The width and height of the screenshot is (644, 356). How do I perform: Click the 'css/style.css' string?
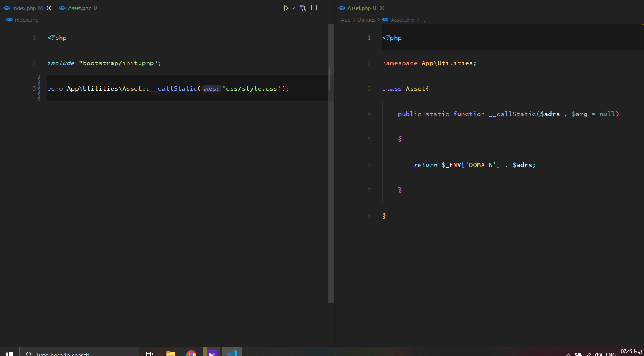pyautogui.click(x=252, y=88)
